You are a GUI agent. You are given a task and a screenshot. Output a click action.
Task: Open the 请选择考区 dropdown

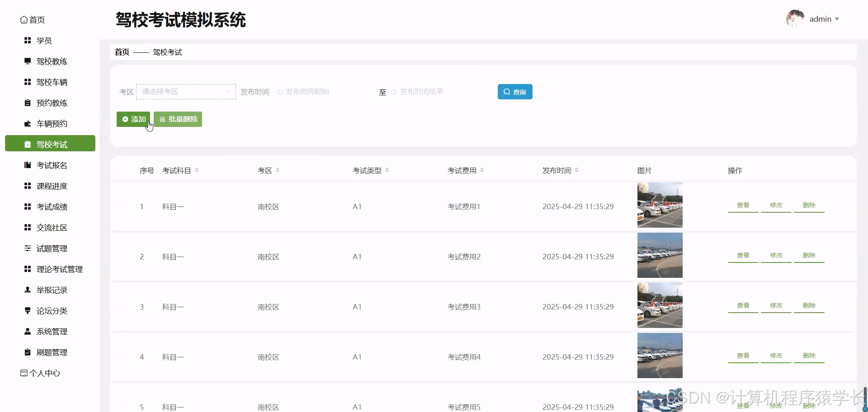tap(185, 91)
